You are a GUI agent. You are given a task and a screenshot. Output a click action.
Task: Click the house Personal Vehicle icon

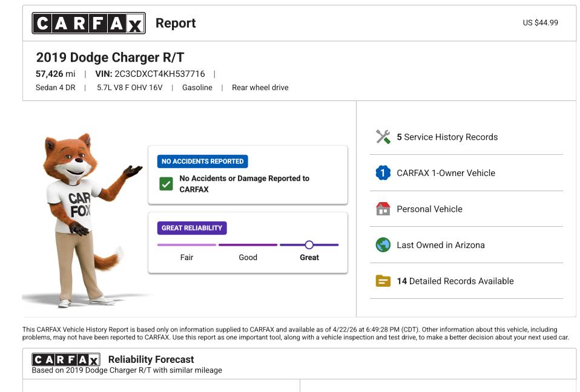click(x=383, y=209)
